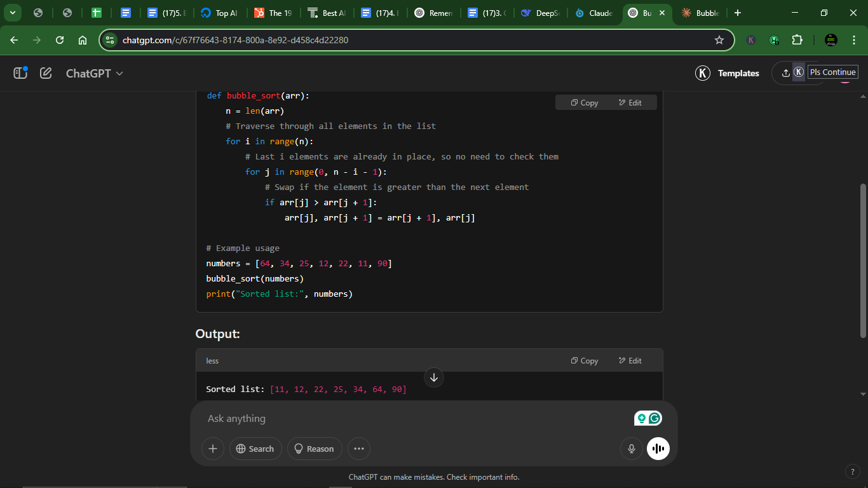Open the ChatGPT model selector dropdown
Image resolution: width=868 pixels, height=488 pixels.
click(95, 73)
